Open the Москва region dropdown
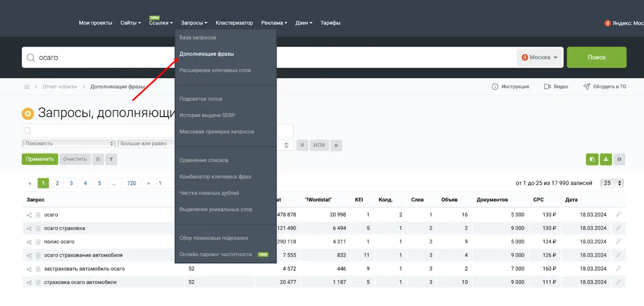644x306 pixels. (539, 57)
